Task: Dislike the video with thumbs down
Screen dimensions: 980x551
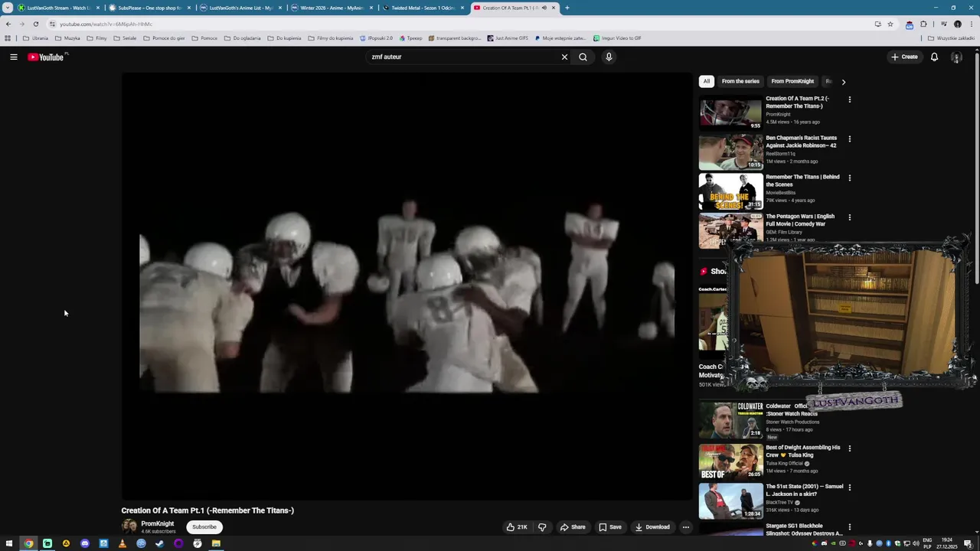Action: click(542, 527)
